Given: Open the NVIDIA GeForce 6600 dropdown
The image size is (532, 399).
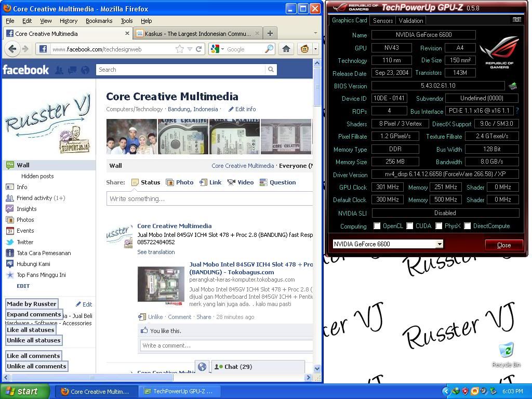Looking at the screenshot, I should [x=440, y=244].
